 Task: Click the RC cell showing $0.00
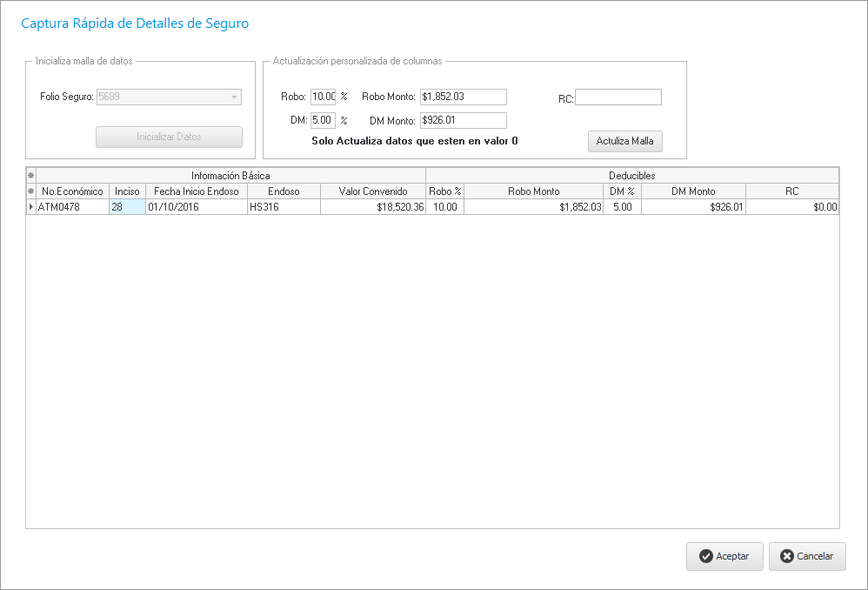[x=791, y=207]
